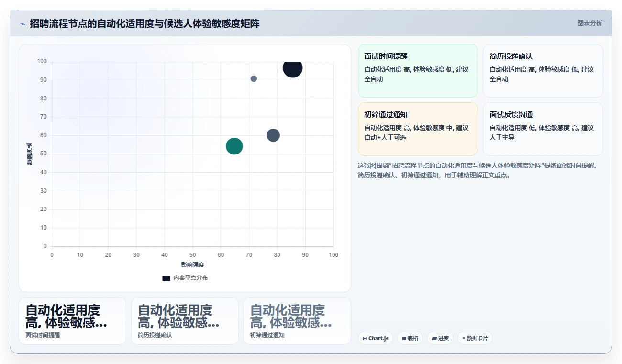622x364 pixels.
Task: Click the 进度 tag icon
Action: coord(434,338)
